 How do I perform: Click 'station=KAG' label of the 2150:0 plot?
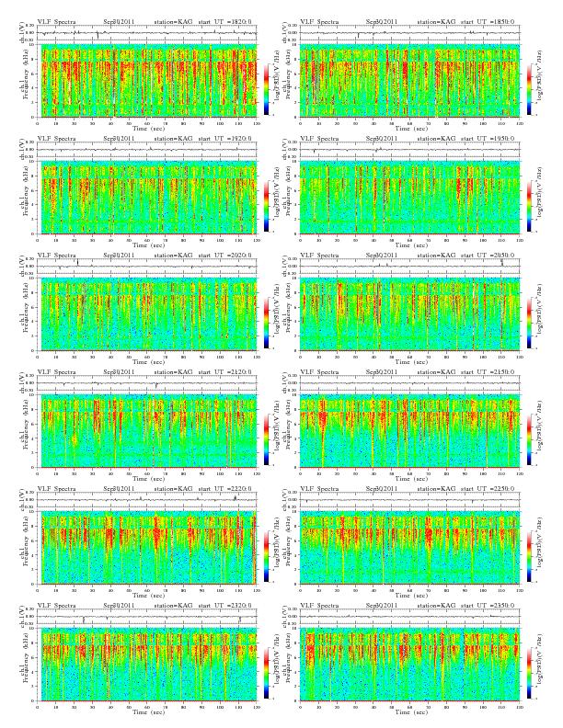(436, 372)
